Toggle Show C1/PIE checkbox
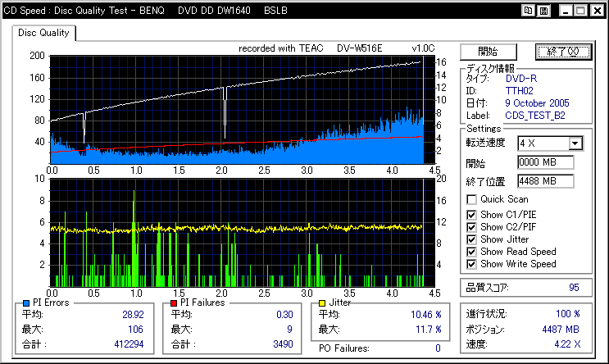Viewport: 609px width, 364px height. click(x=471, y=215)
